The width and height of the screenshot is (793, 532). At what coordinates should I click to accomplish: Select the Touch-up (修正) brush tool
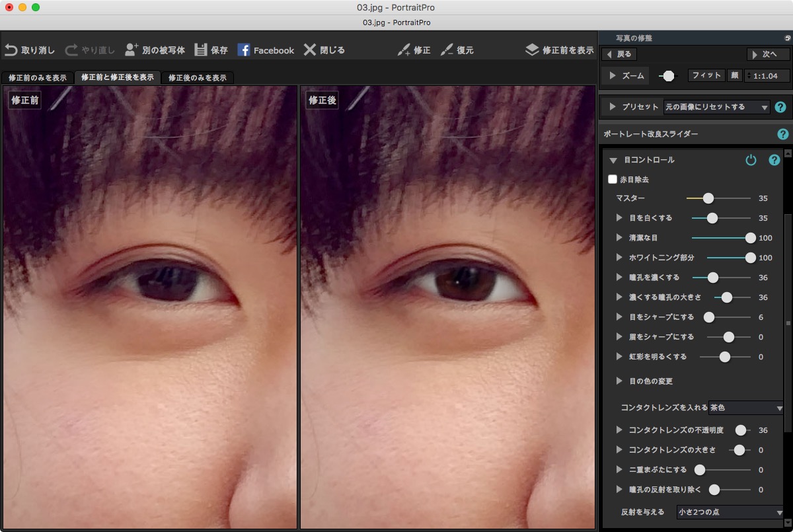click(404, 50)
